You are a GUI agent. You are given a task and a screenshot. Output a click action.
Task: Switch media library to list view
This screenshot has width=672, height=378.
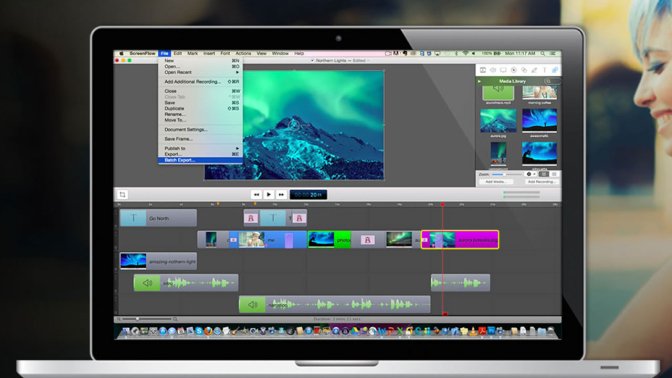[554, 174]
